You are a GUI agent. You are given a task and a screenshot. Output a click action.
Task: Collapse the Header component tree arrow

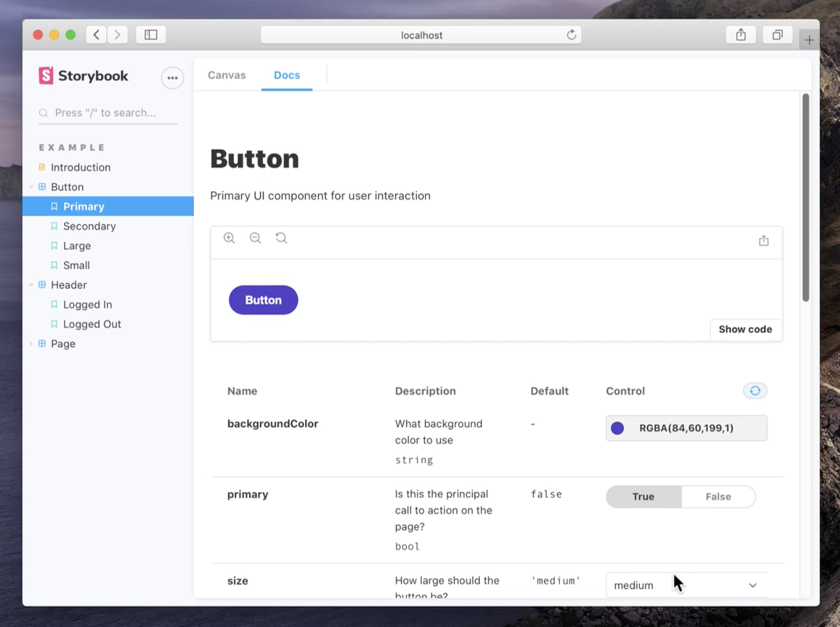pyautogui.click(x=31, y=285)
